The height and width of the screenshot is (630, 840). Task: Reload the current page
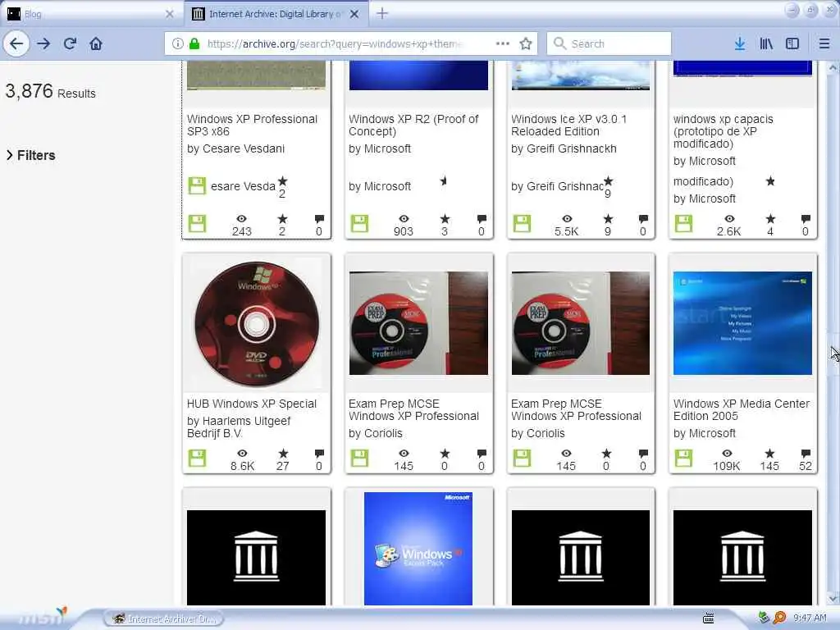point(70,43)
